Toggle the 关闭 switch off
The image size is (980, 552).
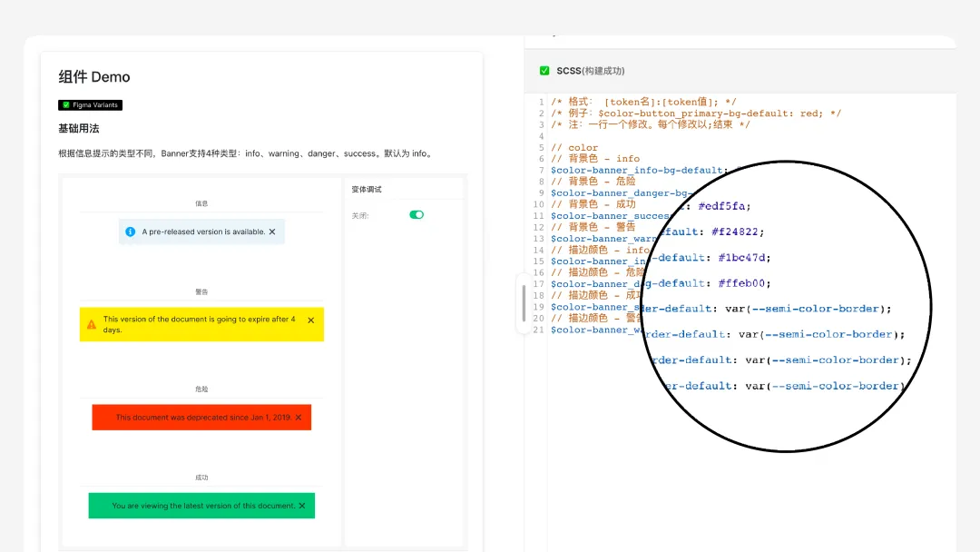click(416, 215)
